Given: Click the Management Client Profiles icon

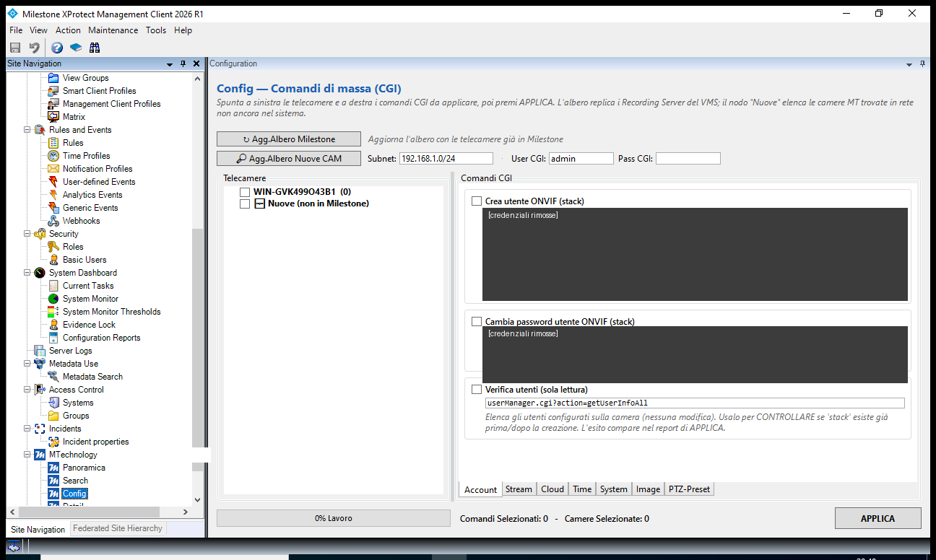Looking at the screenshot, I should (53, 104).
